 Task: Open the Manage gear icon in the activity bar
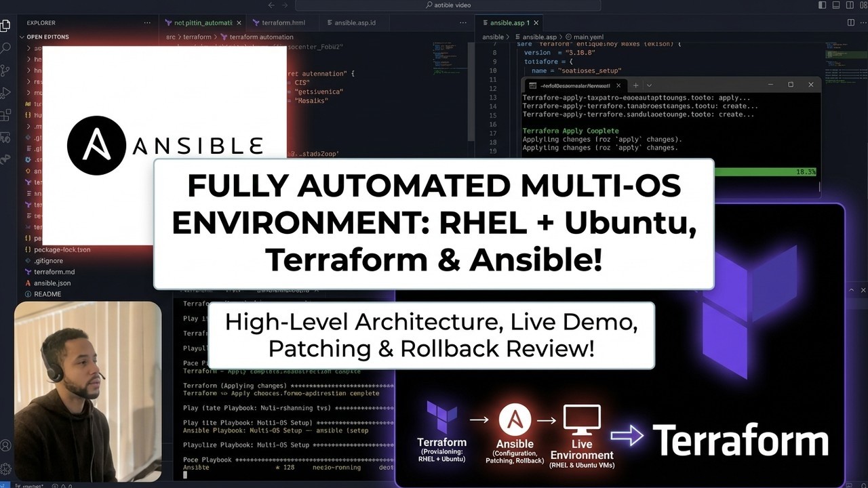[x=5, y=469]
